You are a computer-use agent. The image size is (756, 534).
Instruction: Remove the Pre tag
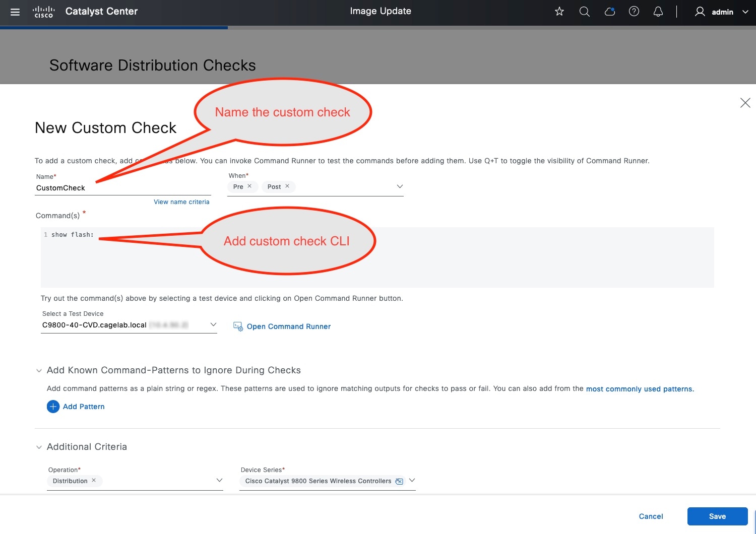tap(249, 186)
